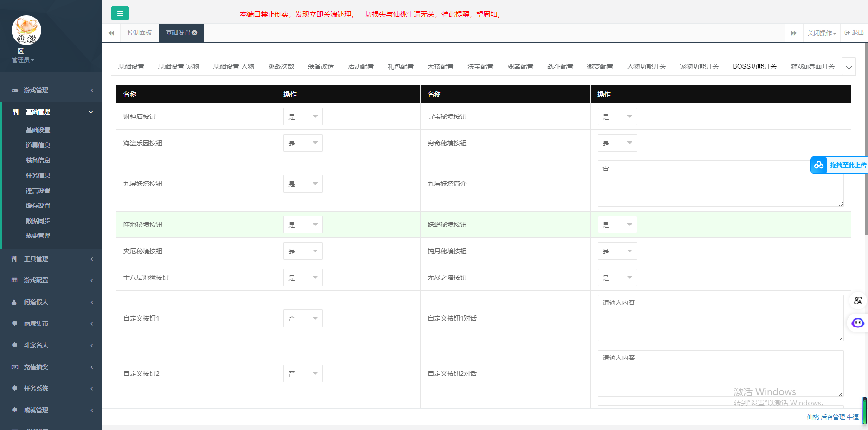The image size is (868, 430).
Task: Open the 数据同步 sidebar item
Action: [x=38, y=221]
